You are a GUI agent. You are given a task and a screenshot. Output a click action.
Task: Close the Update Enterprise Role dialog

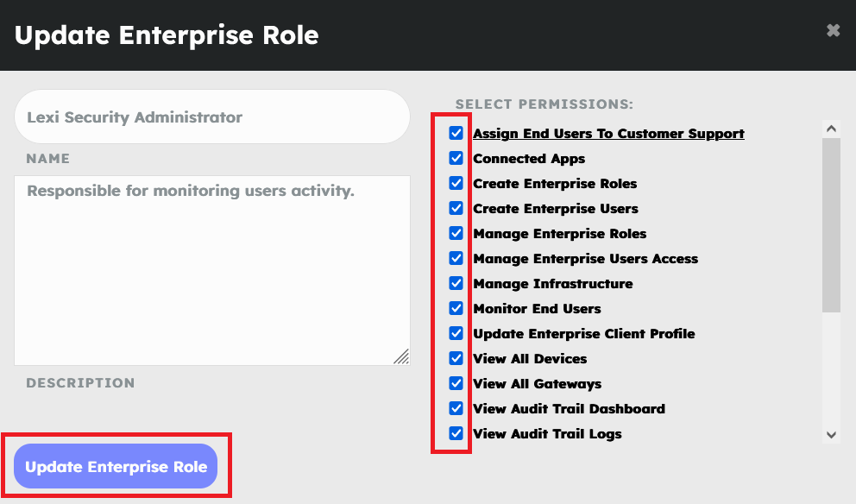click(x=833, y=31)
